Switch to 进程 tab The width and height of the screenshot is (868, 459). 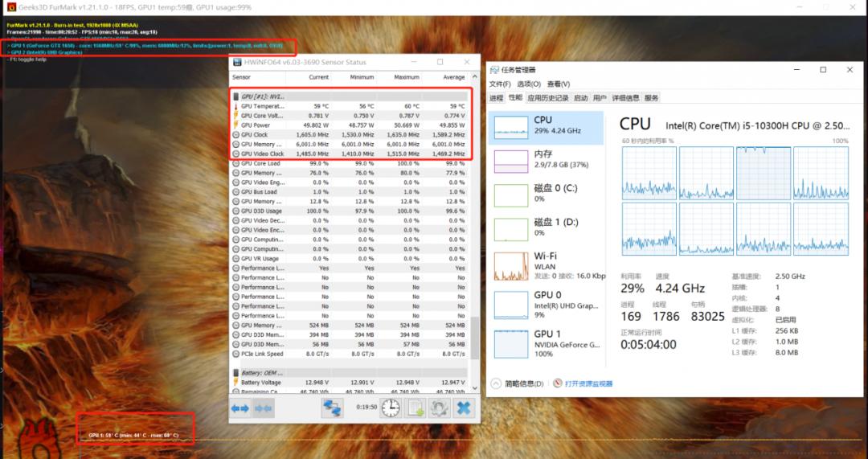coord(496,98)
